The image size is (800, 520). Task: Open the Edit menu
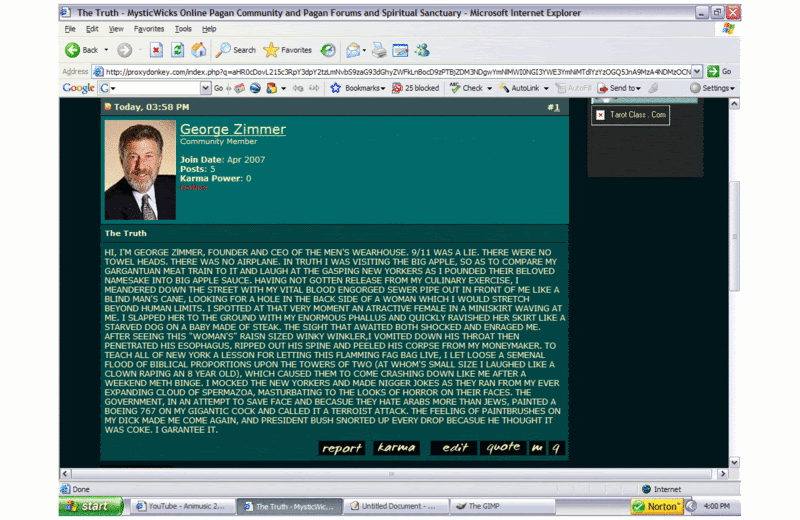point(92,29)
